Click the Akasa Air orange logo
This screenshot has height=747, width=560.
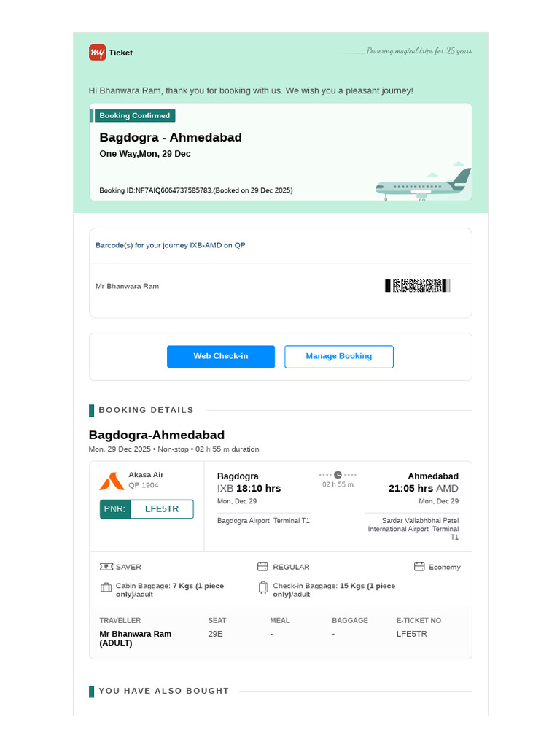[x=112, y=481]
